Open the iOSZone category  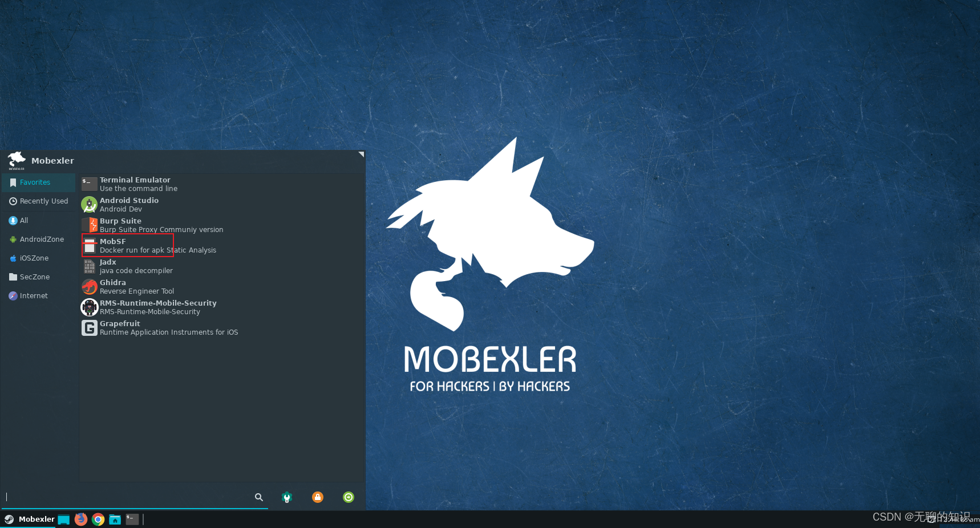pyautogui.click(x=39, y=258)
